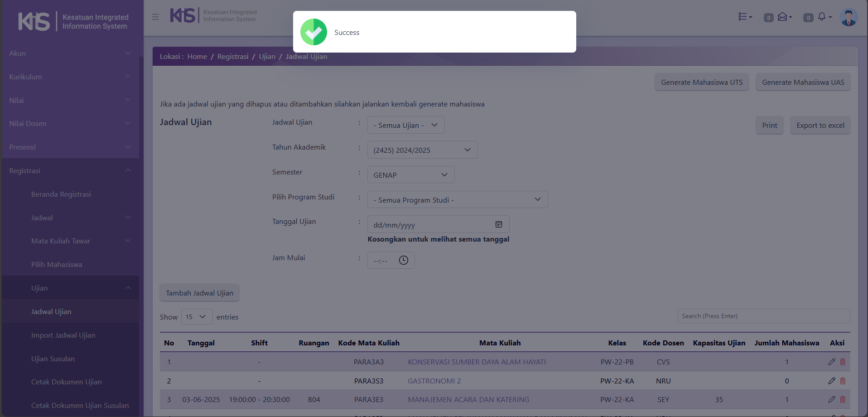This screenshot has height=417, width=868.
Task: Click the user profile avatar
Action: coord(848,18)
